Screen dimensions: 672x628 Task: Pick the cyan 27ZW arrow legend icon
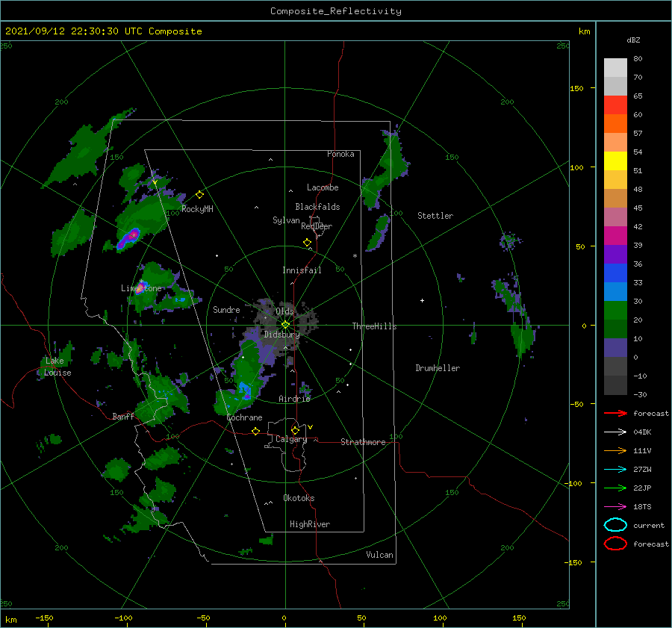[615, 470]
